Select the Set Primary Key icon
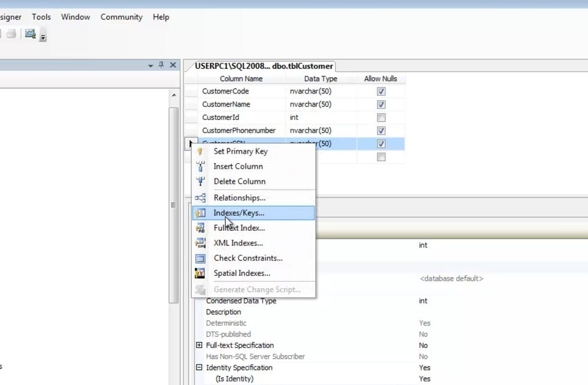This screenshot has width=588, height=385. click(201, 151)
